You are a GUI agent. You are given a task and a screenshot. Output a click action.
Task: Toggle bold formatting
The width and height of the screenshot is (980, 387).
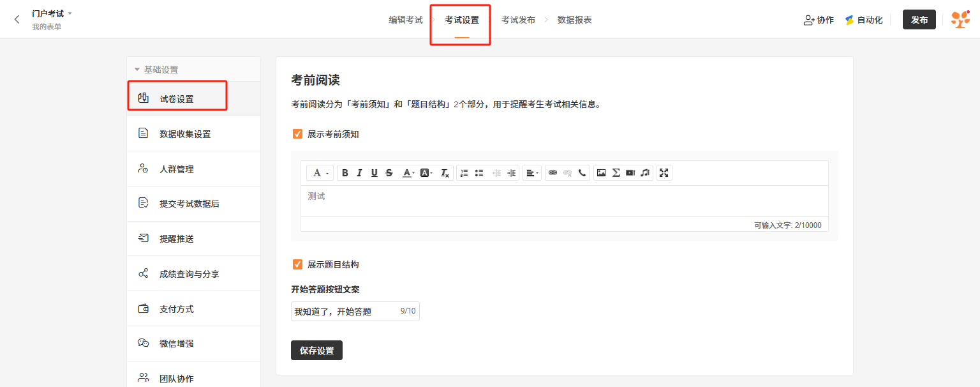(345, 173)
